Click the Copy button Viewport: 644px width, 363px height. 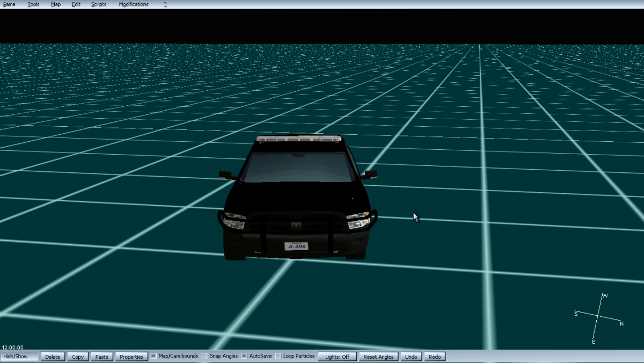coord(78,357)
